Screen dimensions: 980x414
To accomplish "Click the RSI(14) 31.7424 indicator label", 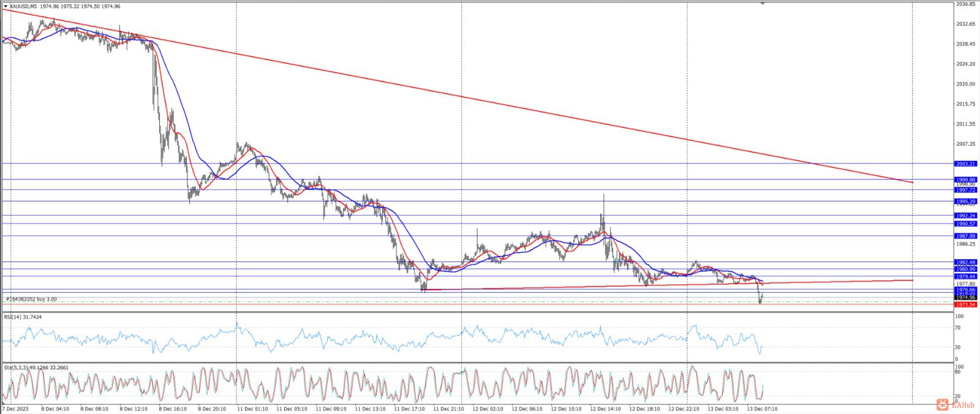I will [x=23, y=317].
